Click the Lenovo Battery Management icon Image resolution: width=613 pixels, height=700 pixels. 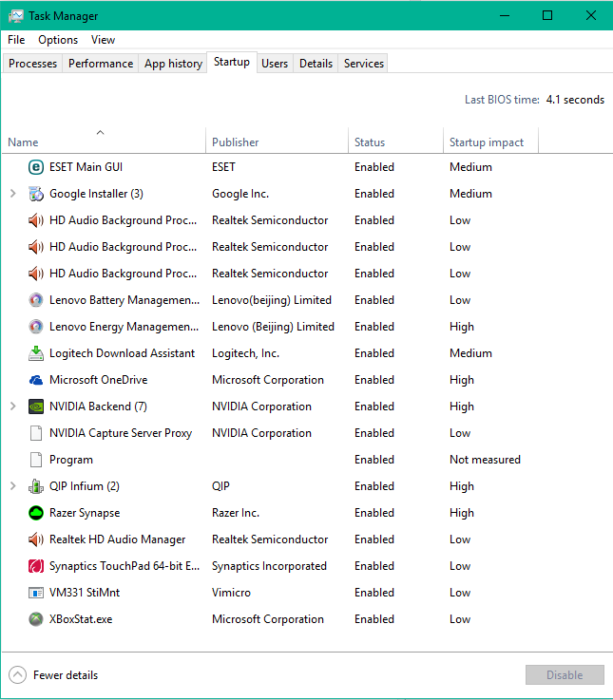coord(36,300)
